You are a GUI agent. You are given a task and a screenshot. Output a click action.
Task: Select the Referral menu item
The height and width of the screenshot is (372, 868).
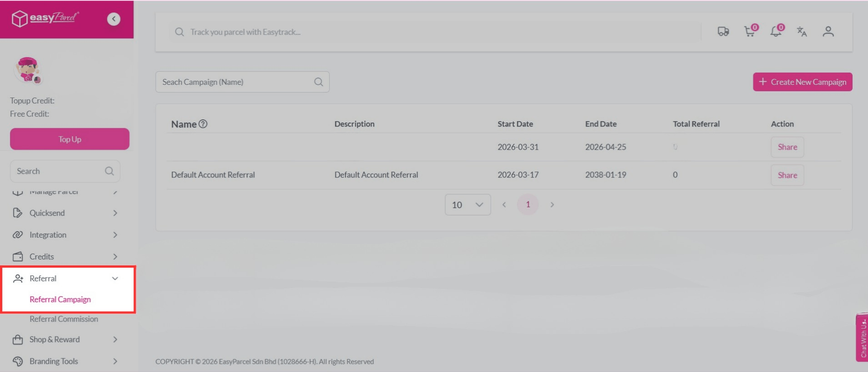66,279
